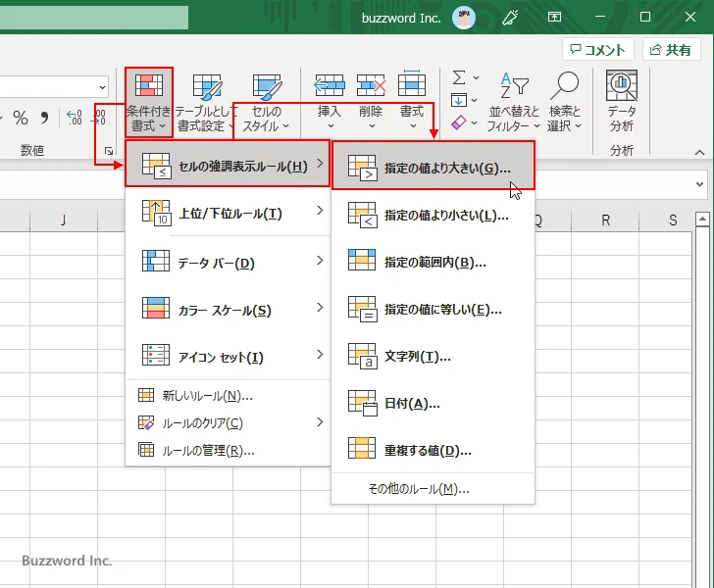Click the データ分析 analyze data icon

click(x=622, y=85)
